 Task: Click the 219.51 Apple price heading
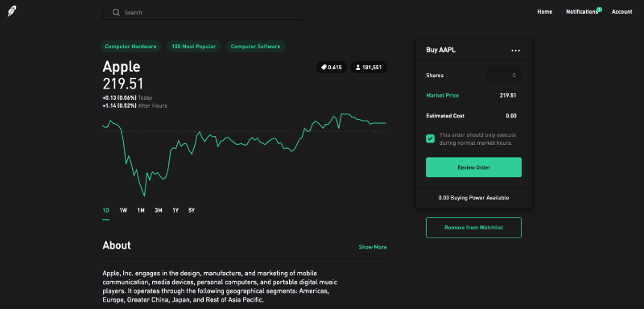pyautogui.click(x=123, y=84)
